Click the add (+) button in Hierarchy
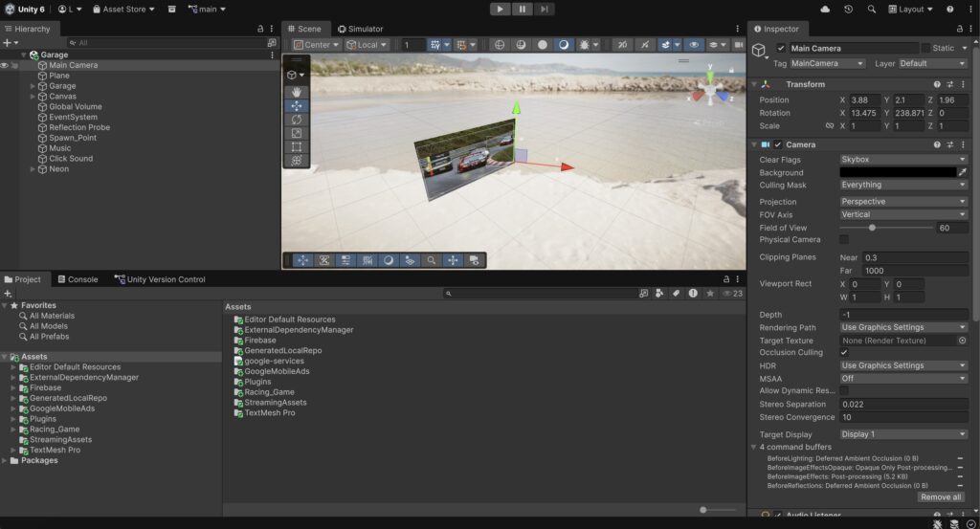Screen dimensions: 980x529 click(x=7, y=43)
